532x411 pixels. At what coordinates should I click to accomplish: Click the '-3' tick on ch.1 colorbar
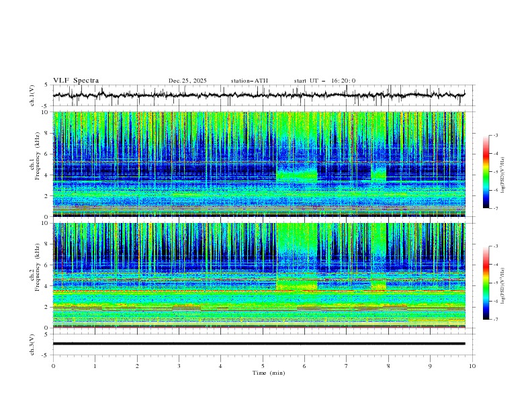pyautogui.click(x=495, y=136)
